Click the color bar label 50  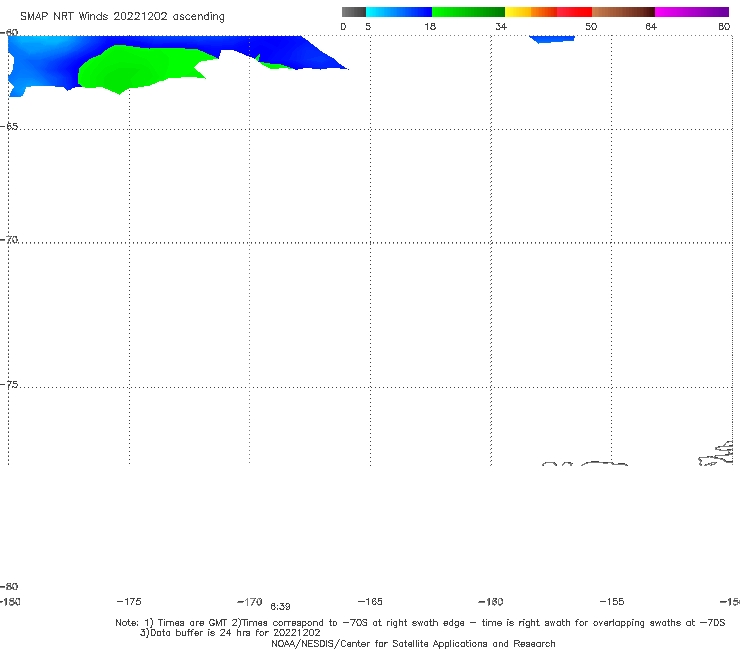[591, 26]
